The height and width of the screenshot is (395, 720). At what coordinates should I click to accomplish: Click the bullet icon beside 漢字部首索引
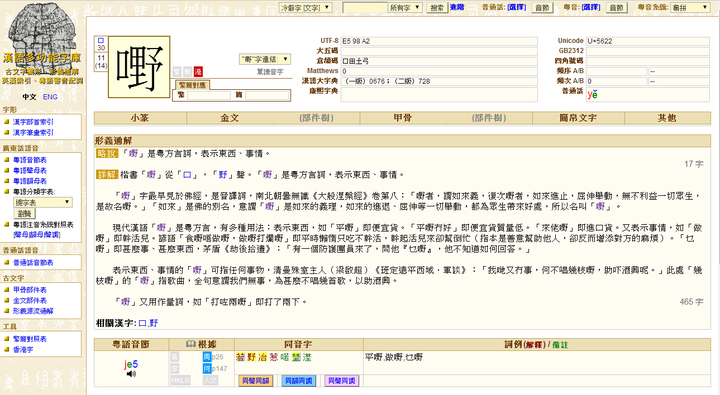tap(7, 122)
